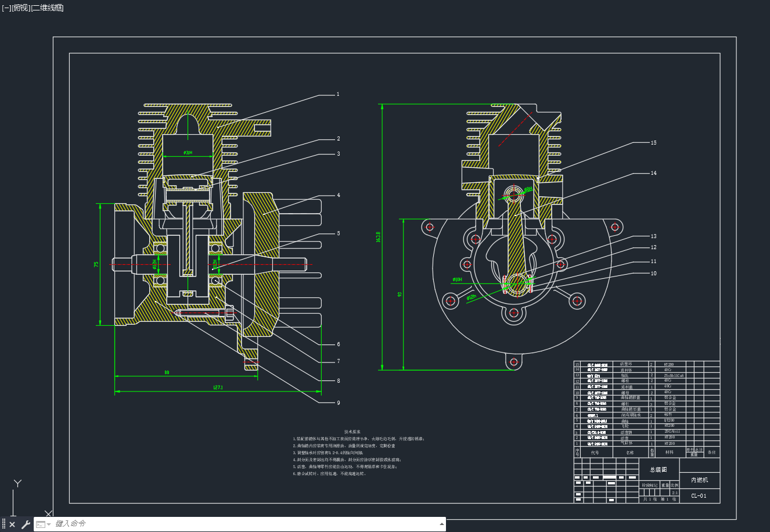This screenshot has width=770, height=532.
Task: Select the 名称 column header text
Action: [630, 452]
